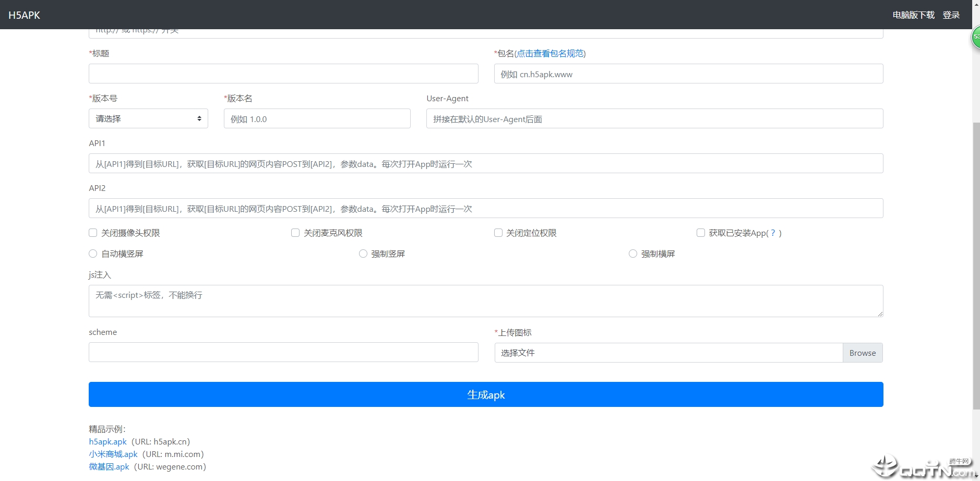Click the 生成apk button
Screen dimensions: 980x481
point(486,394)
